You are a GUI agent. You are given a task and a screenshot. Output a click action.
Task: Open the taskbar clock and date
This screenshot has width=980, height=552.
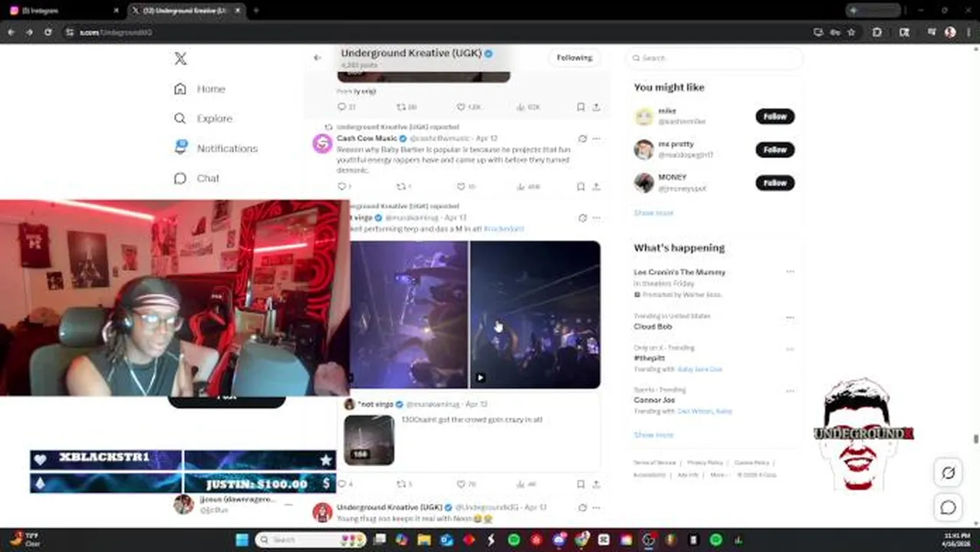click(x=955, y=540)
